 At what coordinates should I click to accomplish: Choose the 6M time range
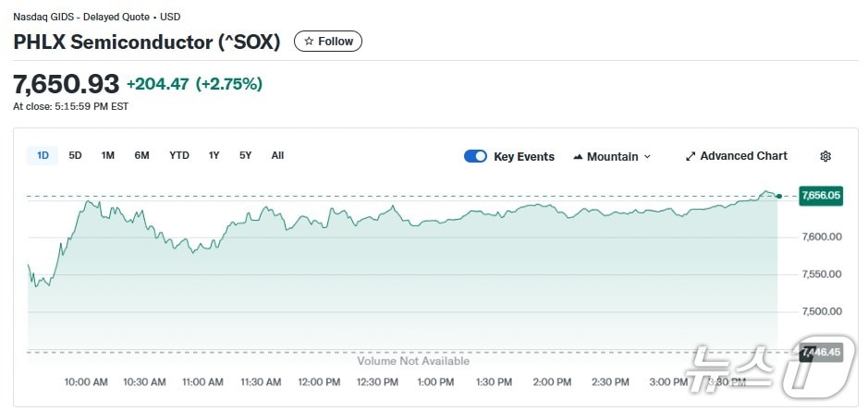point(141,155)
